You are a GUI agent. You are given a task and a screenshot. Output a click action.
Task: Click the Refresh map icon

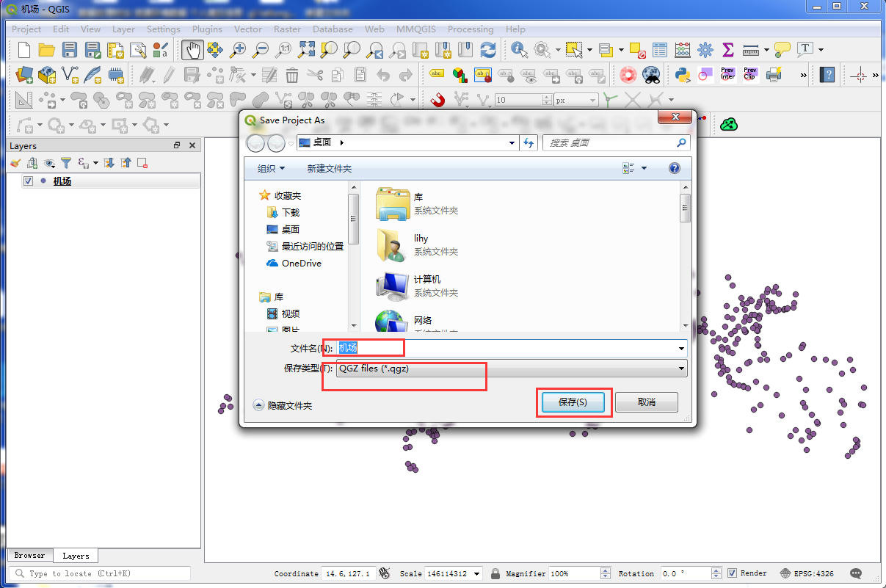[x=487, y=50]
